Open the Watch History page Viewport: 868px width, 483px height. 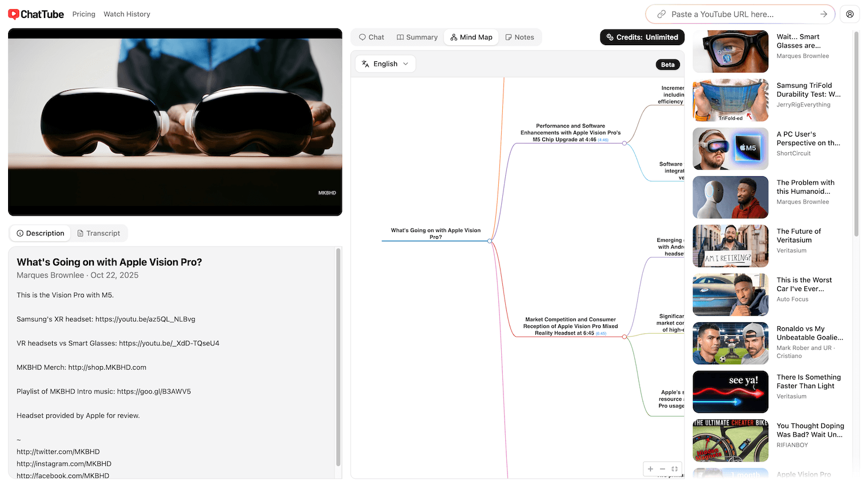point(126,14)
